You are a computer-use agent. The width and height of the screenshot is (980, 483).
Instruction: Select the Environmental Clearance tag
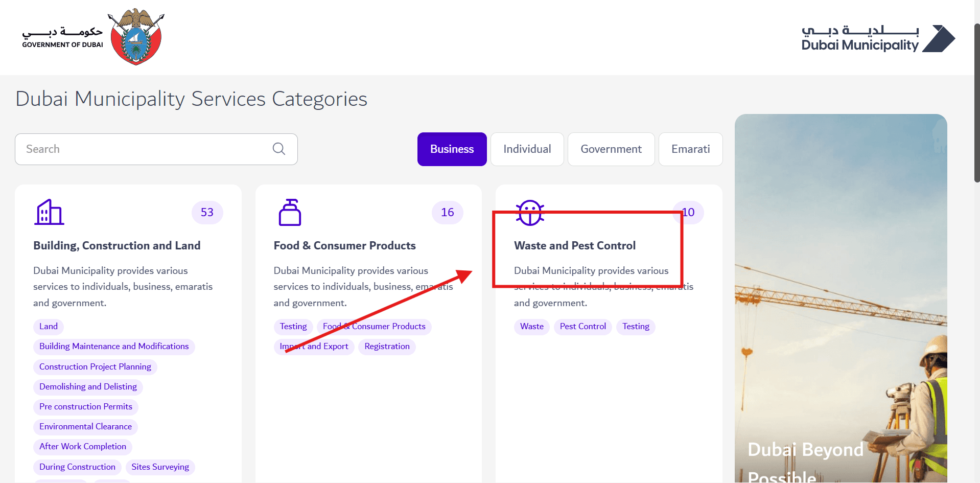(x=85, y=427)
